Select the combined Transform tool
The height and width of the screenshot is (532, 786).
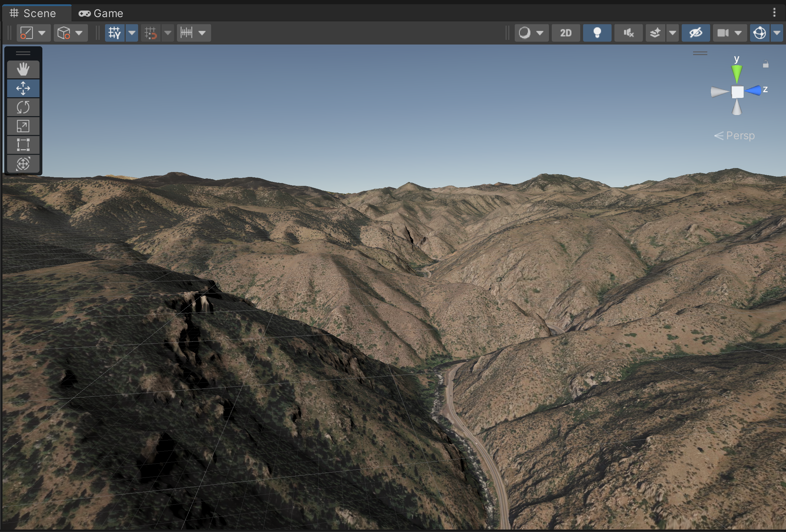point(23,164)
